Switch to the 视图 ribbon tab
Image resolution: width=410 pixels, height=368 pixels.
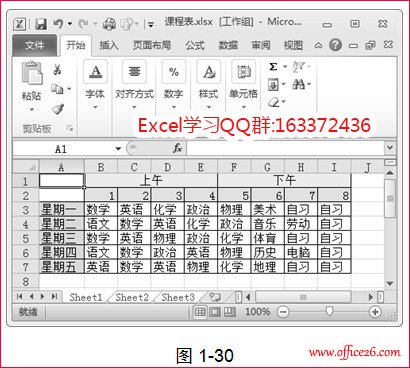(x=293, y=45)
